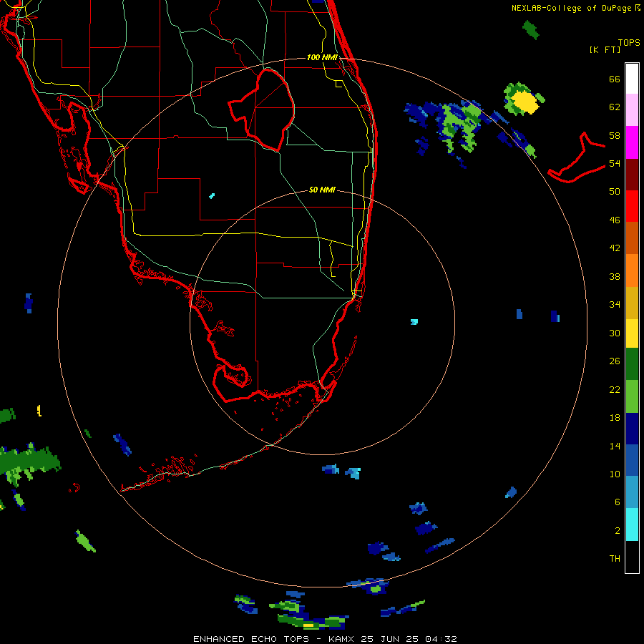The width and height of the screenshot is (644, 644).
Task: Pick the dark orange swatch above 42
Action: (632, 238)
